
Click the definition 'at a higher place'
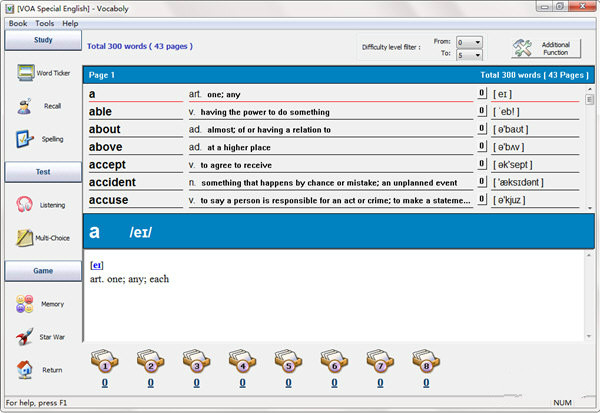tap(239, 147)
